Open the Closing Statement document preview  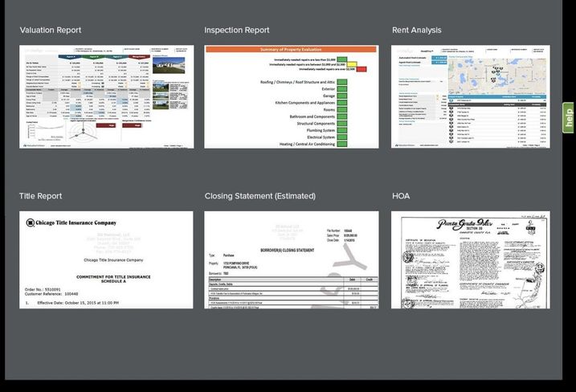(291, 259)
